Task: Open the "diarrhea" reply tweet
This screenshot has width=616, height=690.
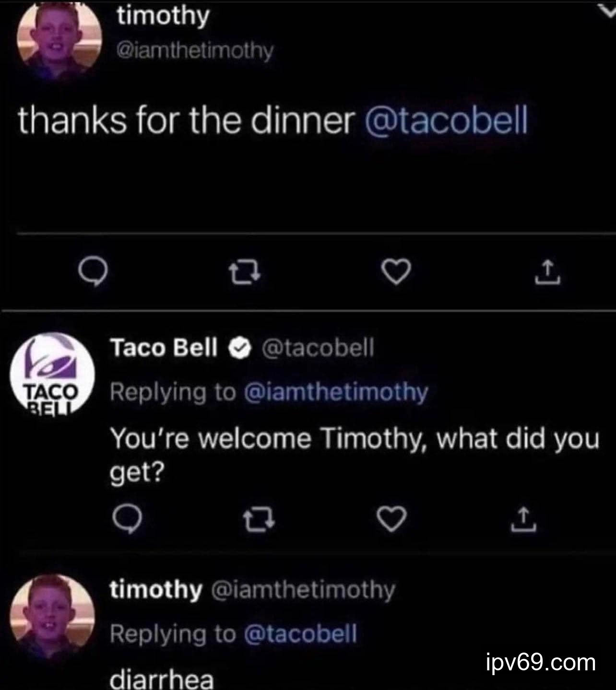Action: 162,678
